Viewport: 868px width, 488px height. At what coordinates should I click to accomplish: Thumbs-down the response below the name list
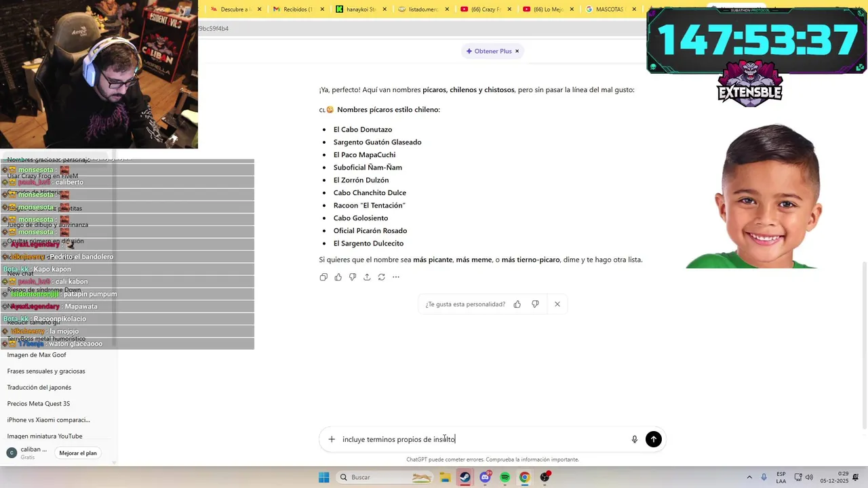[x=353, y=277]
